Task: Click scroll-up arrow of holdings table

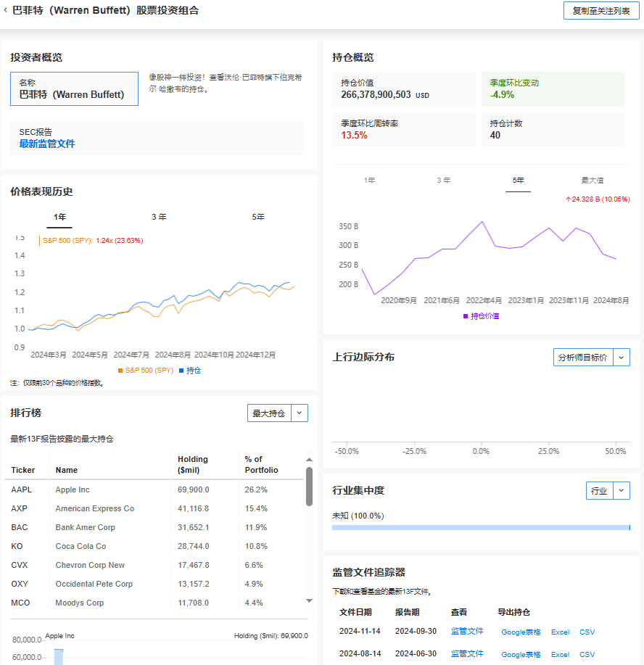Action: [x=310, y=459]
